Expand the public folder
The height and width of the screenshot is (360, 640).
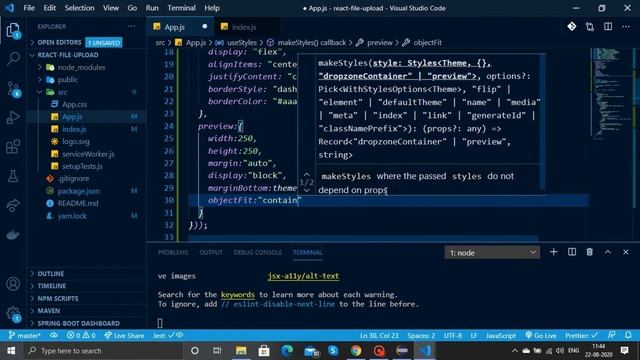[68, 80]
